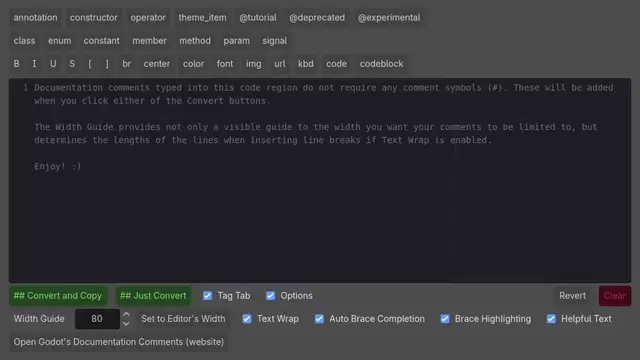Click into the documentation comment editor
This screenshot has width=640, height=360.
[x=320, y=180]
